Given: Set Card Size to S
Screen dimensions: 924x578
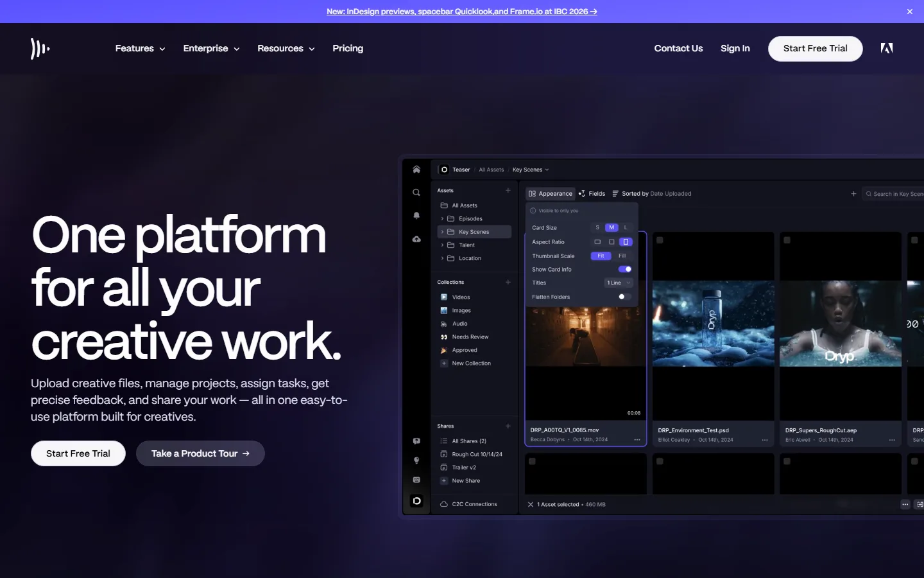Looking at the screenshot, I should point(597,227).
